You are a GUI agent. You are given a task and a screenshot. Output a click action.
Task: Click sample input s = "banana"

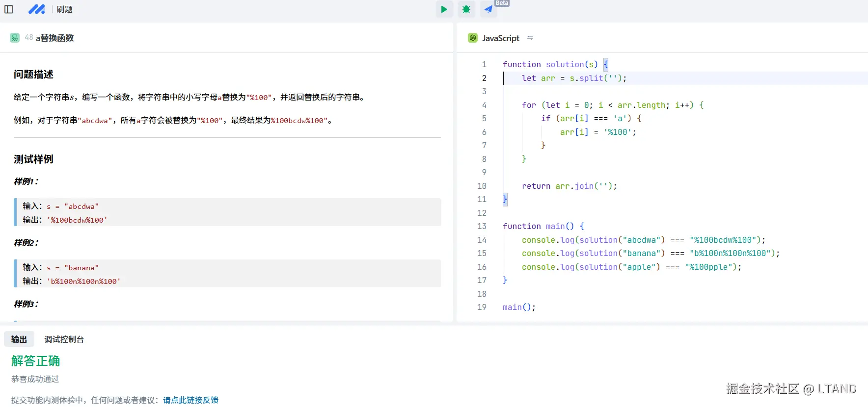point(73,268)
